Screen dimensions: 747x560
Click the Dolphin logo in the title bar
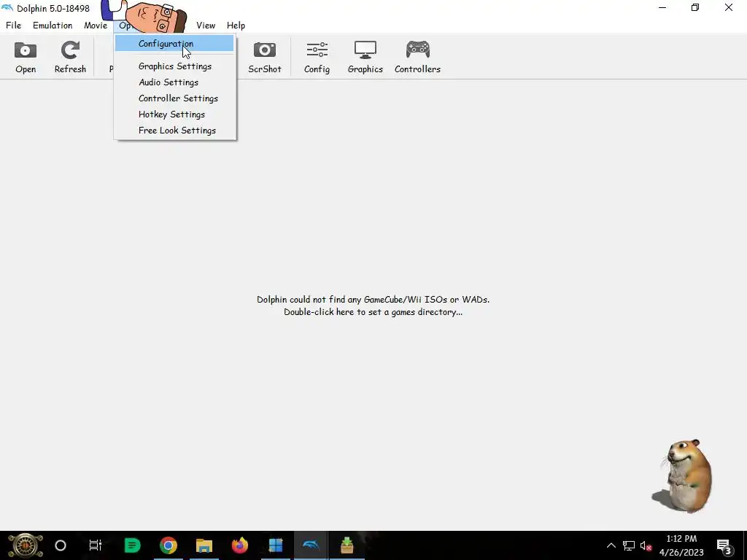pos(7,8)
